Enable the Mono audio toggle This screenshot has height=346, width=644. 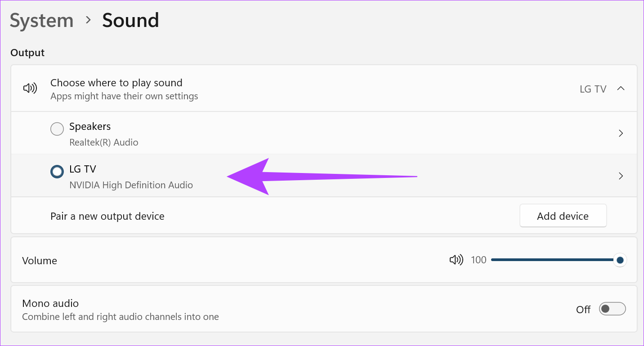pos(613,309)
